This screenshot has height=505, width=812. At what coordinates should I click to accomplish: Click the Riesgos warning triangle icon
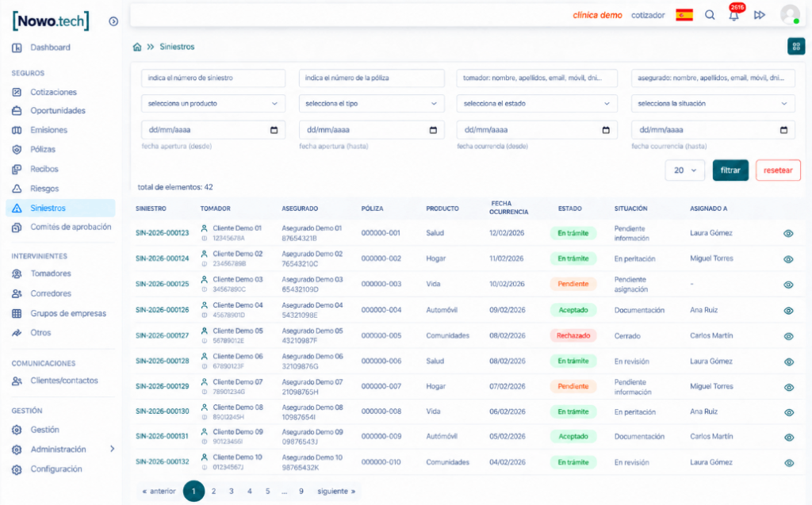pyautogui.click(x=17, y=189)
